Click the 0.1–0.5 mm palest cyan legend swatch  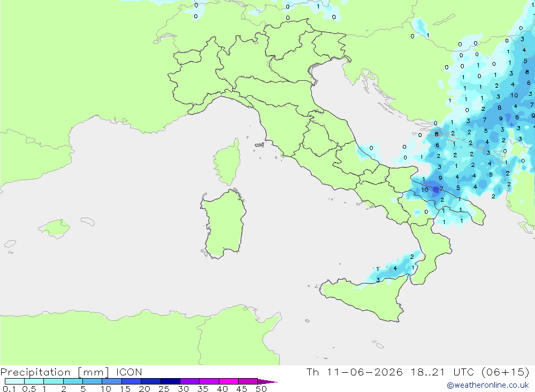click(x=14, y=381)
